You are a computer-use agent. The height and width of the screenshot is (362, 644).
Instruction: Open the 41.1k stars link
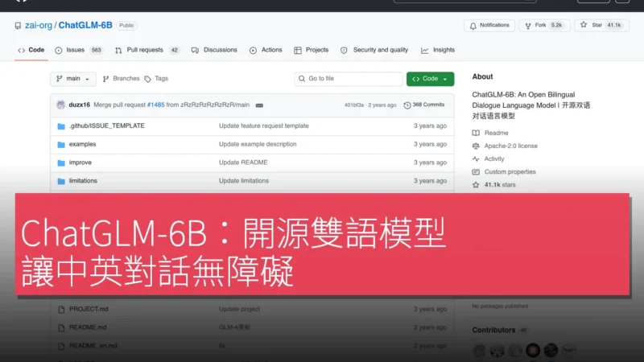[x=499, y=185]
